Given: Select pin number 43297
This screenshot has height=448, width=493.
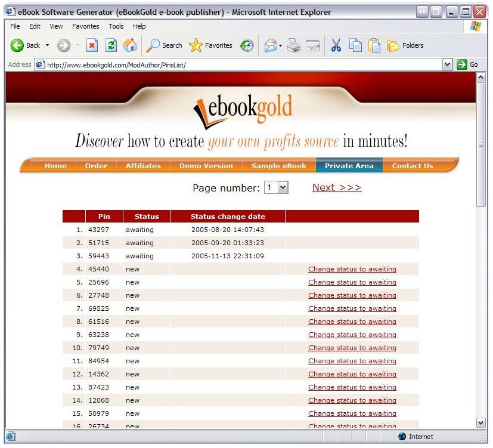Looking at the screenshot, I should (98, 230).
